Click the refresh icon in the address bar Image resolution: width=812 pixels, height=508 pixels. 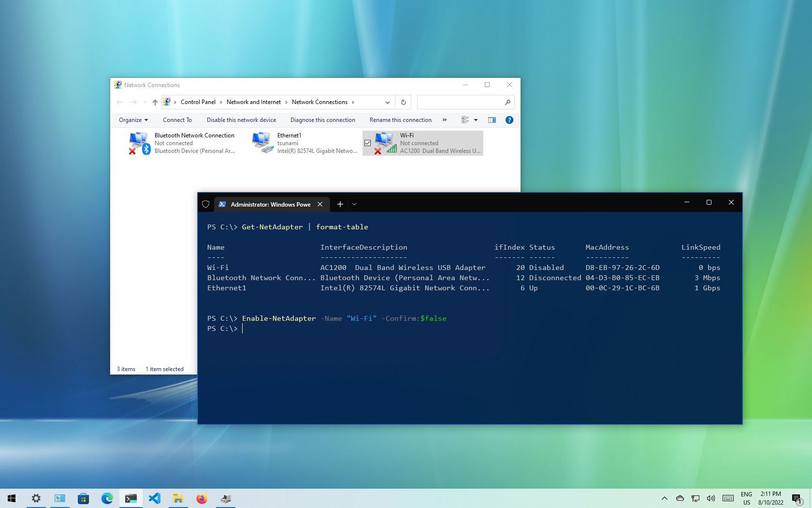403,102
